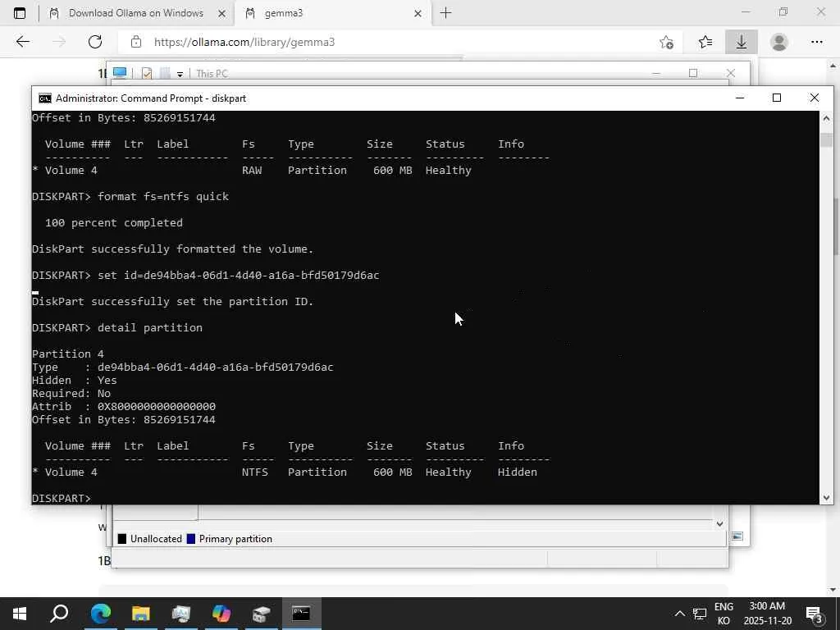
Task: Show hidden tray icons chevron
Action: coord(679,614)
